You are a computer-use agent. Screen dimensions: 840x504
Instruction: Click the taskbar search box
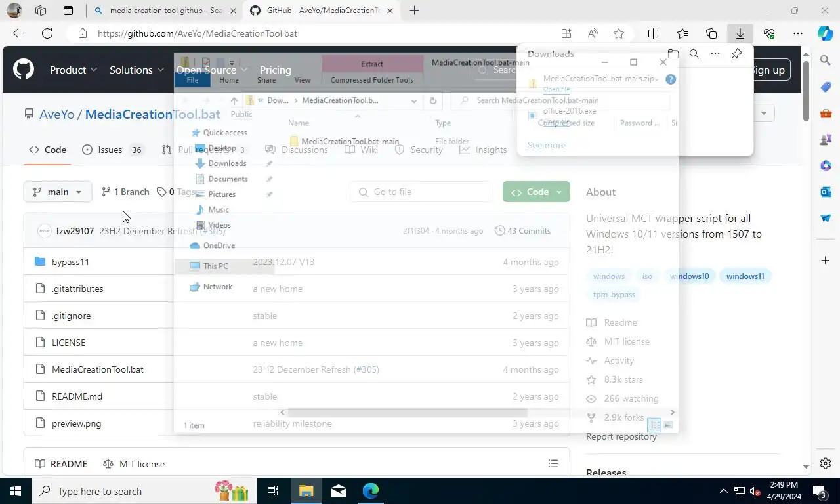pyautogui.click(x=144, y=491)
